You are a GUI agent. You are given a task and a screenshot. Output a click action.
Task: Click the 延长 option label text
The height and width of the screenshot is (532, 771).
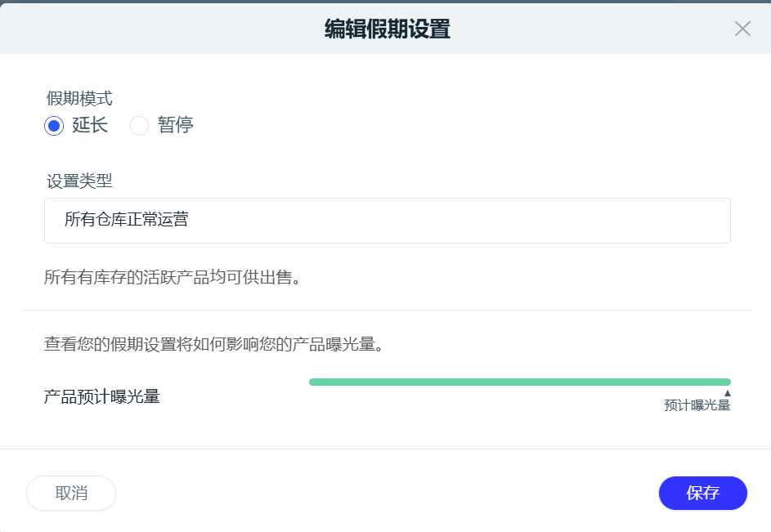click(x=90, y=126)
